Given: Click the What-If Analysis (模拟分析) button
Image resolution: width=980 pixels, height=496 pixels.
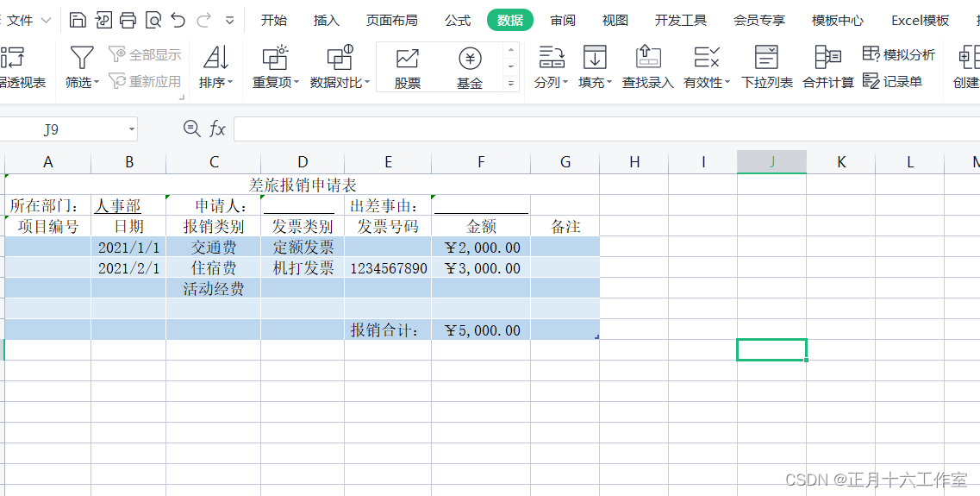Looking at the screenshot, I should click(x=899, y=54).
